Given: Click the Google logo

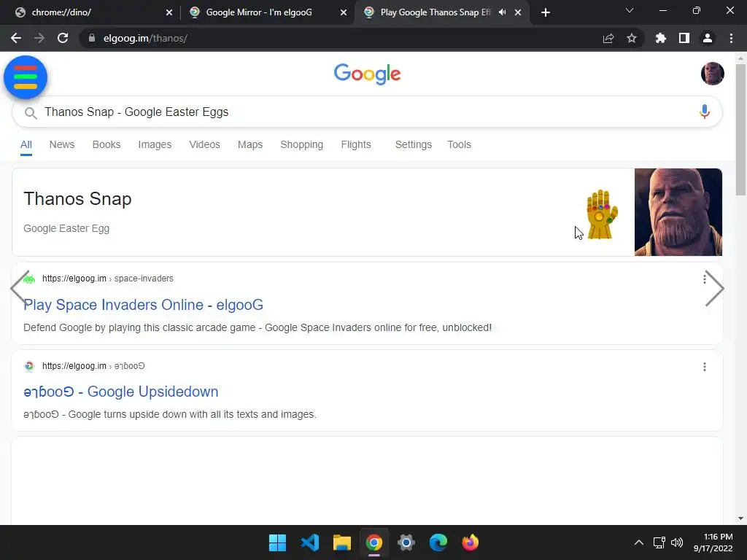Looking at the screenshot, I should coord(367,74).
